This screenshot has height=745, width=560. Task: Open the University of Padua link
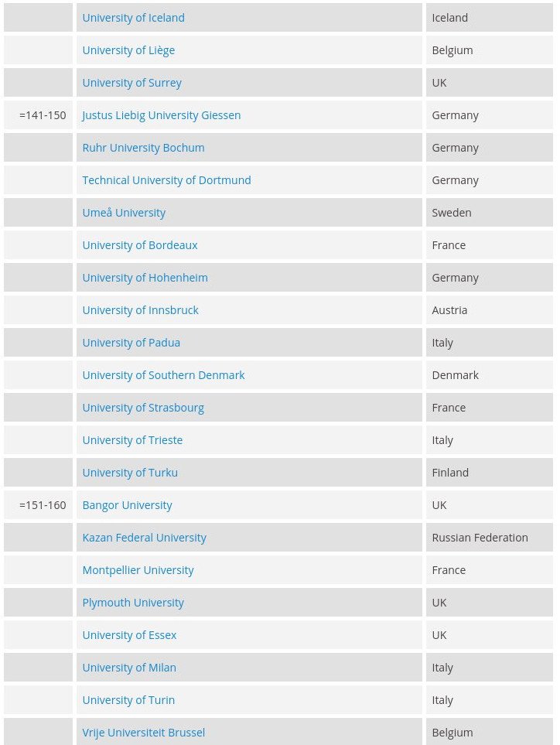pos(131,343)
